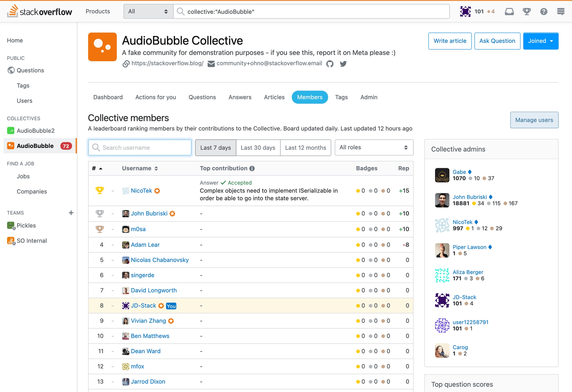
Task: Select the Last 12 months filter
Action: point(306,148)
